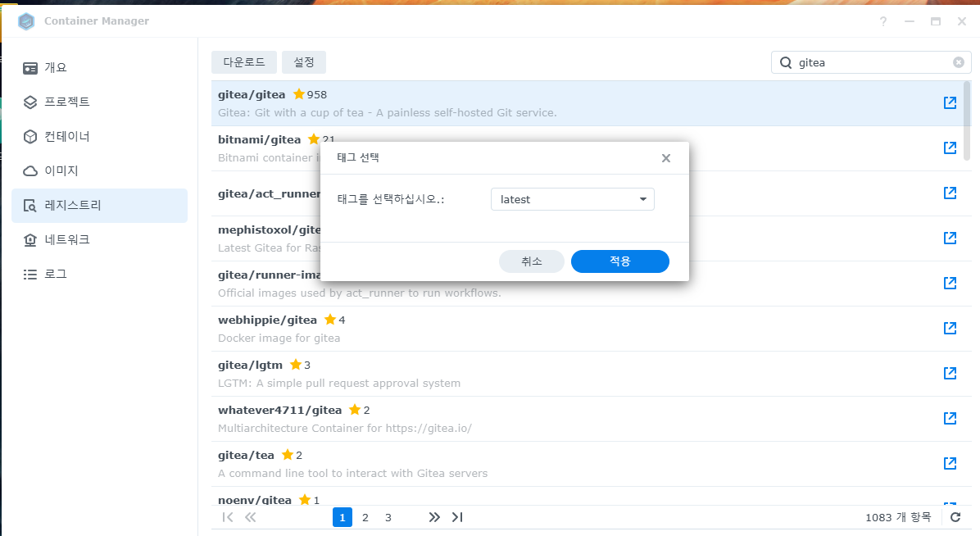Jump to page 2 of results

pos(365,517)
